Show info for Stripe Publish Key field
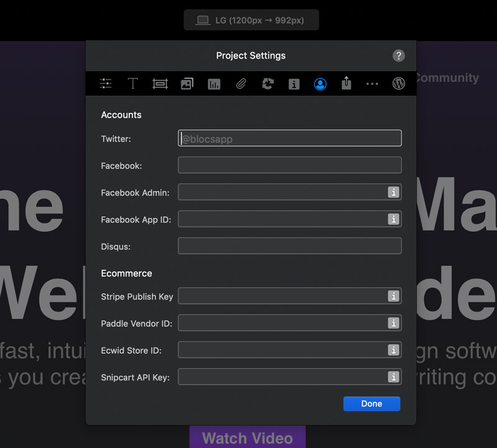This screenshot has width=497, height=448. point(393,296)
